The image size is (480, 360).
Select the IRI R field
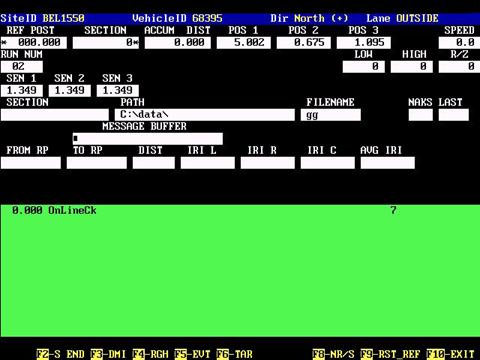[x=268, y=163]
